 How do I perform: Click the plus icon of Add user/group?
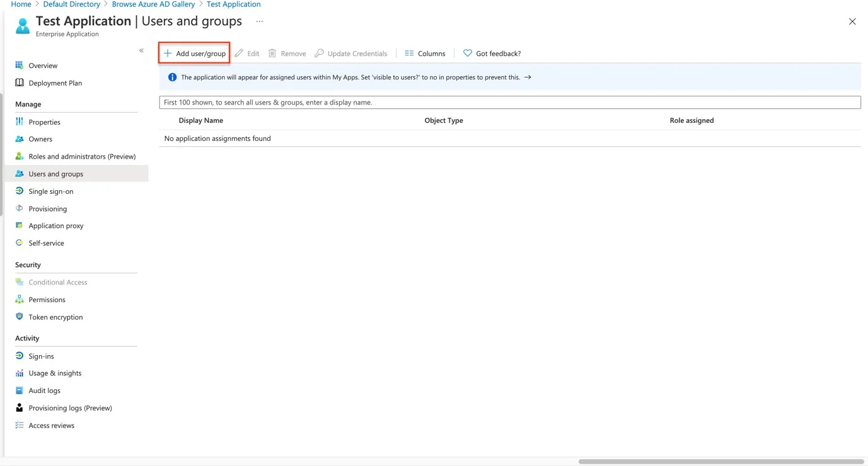tap(168, 54)
